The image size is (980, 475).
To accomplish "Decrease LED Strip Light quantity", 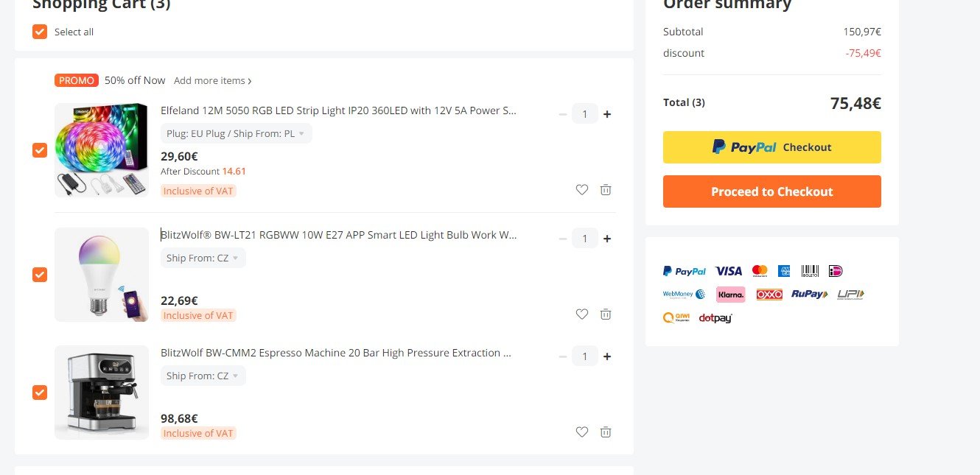I will click(563, 114).
